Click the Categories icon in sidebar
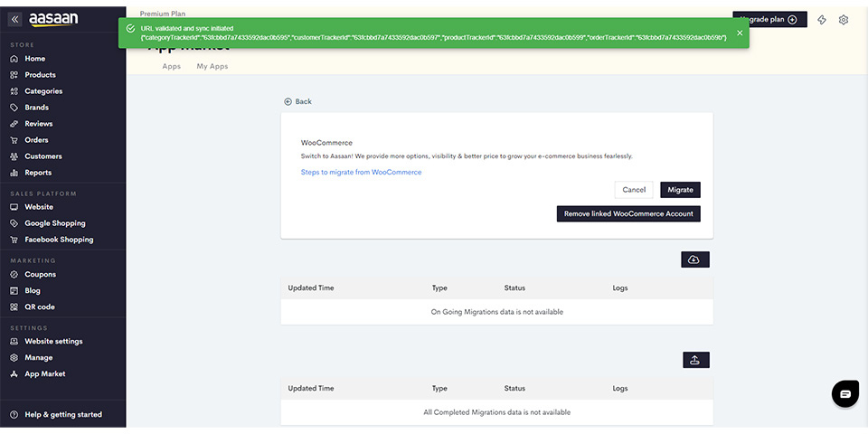The height and width of the screenshot is (434, 868). (x=14, y=91)
